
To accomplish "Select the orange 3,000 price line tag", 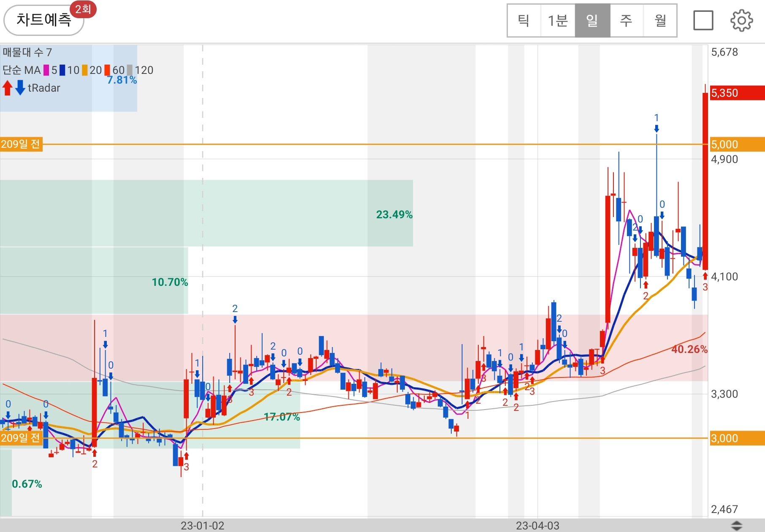I will pos(737,438).
